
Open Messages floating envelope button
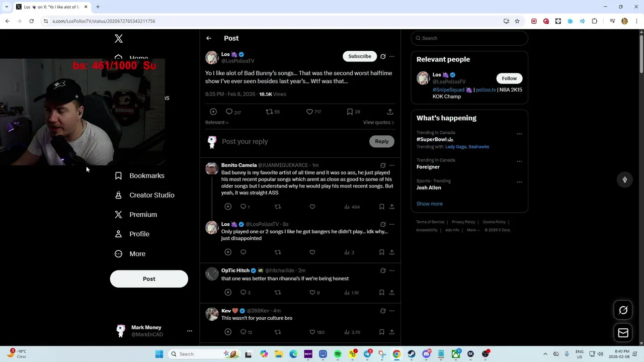coord(623,333)
